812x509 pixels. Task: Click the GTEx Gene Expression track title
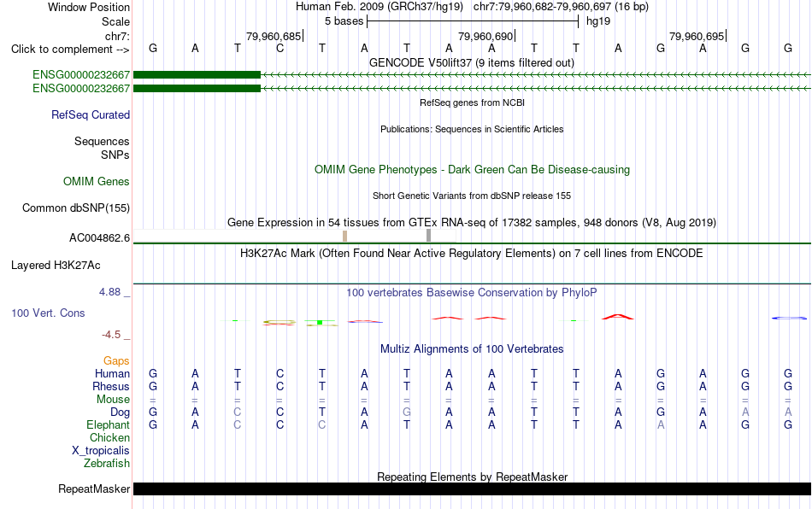click(472, 222)
